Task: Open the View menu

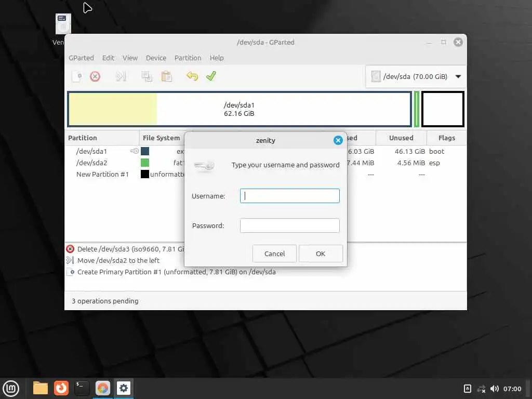Action: (130, 58)
